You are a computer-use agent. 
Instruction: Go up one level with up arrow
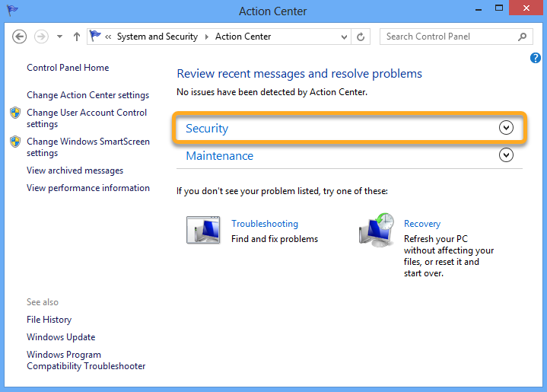coord(76,37)
